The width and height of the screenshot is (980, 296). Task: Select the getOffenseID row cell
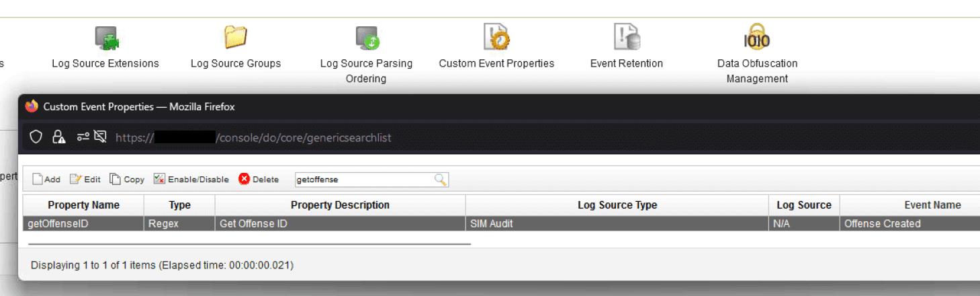click(83, 223)
